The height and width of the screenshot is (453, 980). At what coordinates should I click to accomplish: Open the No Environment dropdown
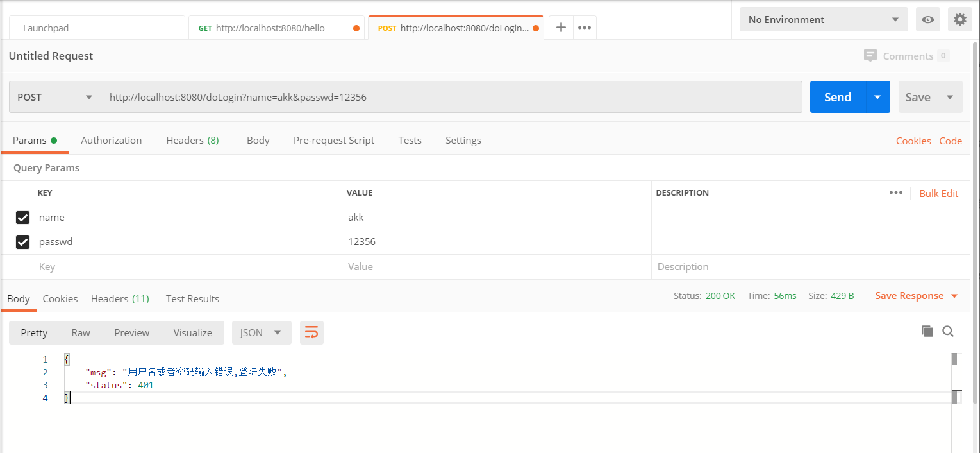[824, 19]
